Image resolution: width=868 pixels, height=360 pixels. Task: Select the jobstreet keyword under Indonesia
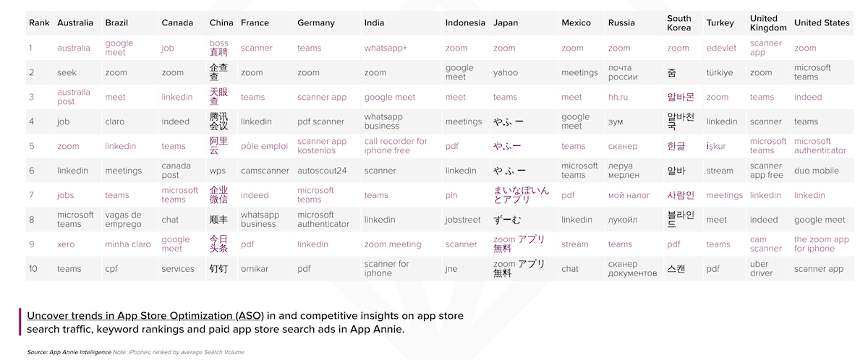click(464, 220)
